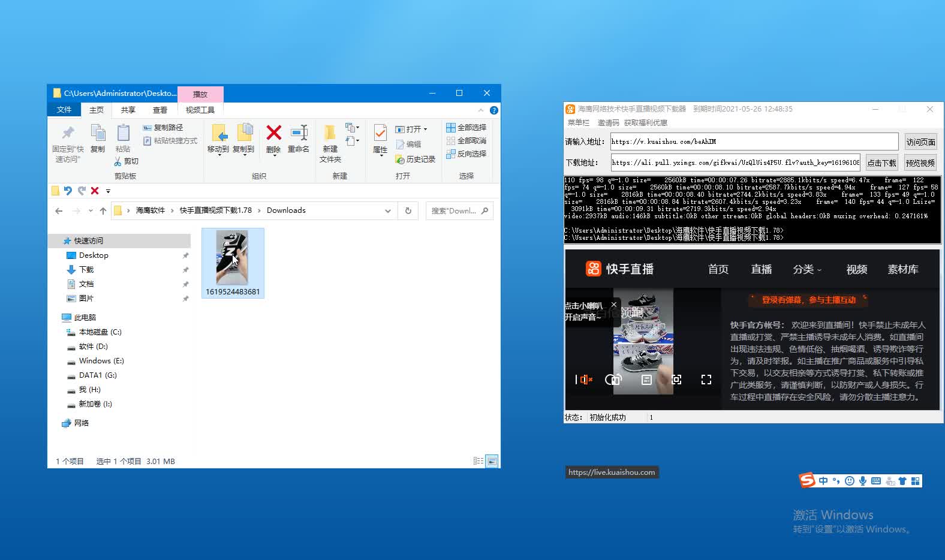Switch to large icons view in status bar
Image resolution: width=945 pixels, height=560 pixels.
coord(492,461)
